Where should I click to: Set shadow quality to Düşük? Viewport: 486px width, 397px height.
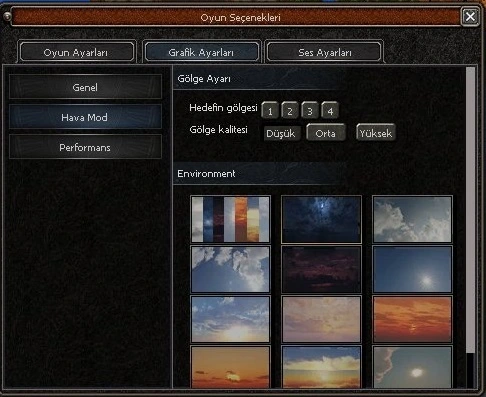tap(281, 133)
